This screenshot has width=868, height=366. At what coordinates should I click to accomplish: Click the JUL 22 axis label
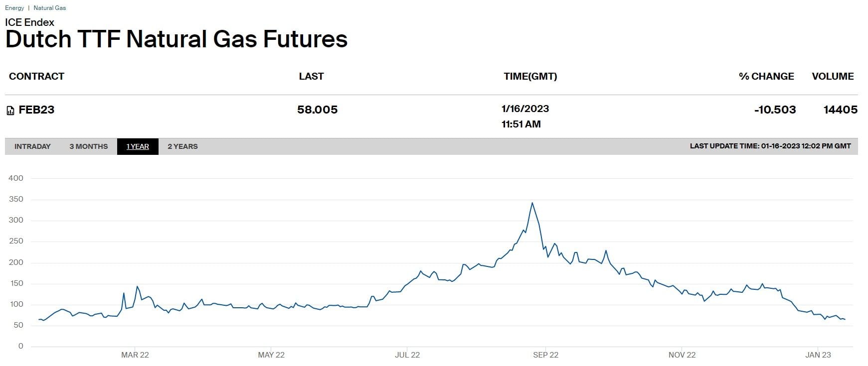407,355
